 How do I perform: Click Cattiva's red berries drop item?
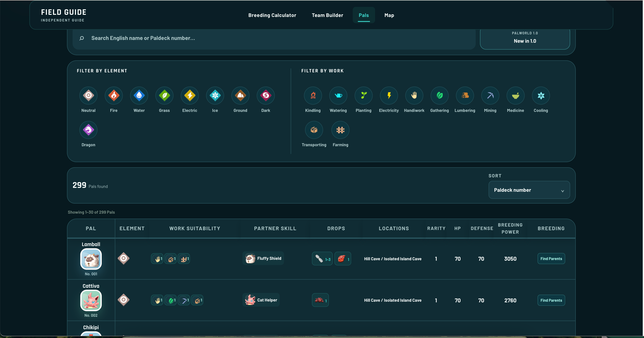point(320,300)
